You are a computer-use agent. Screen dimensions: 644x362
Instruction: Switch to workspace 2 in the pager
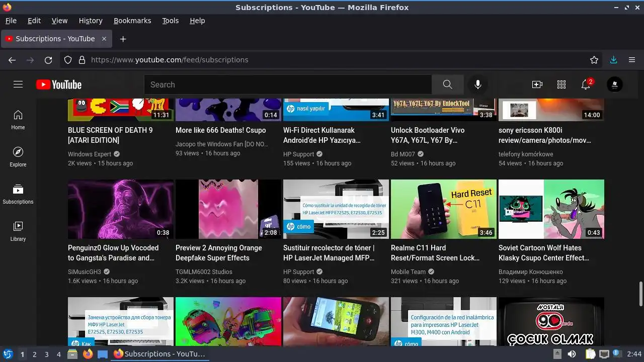(34, 354)
